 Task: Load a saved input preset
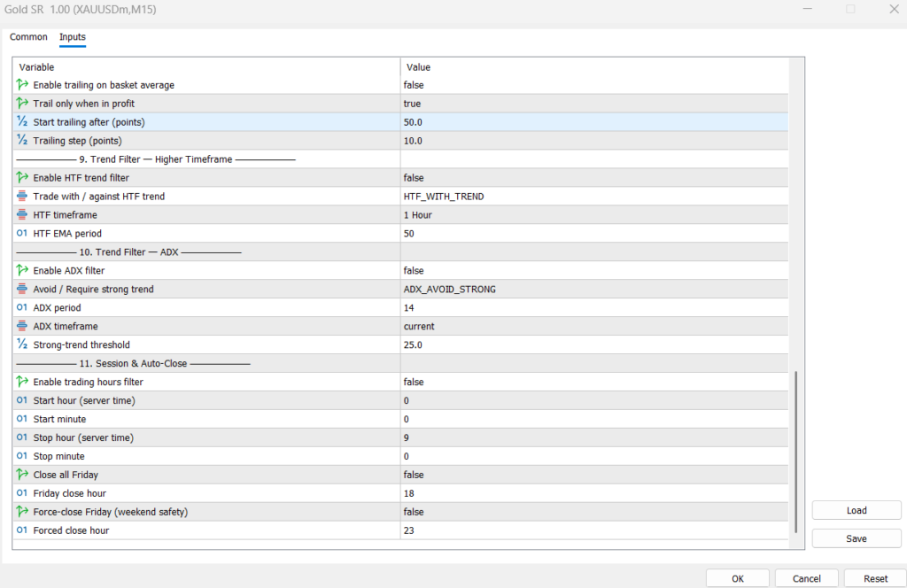pos(857,510)
